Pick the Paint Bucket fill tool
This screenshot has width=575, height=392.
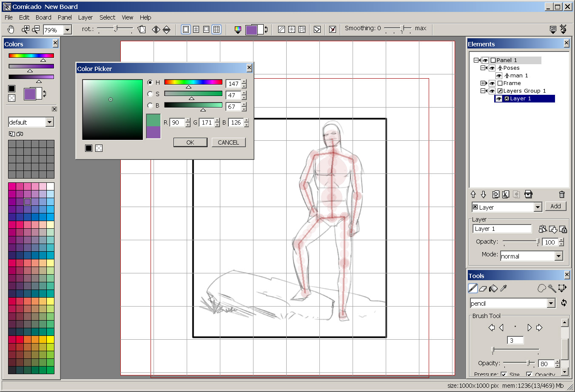493,288
